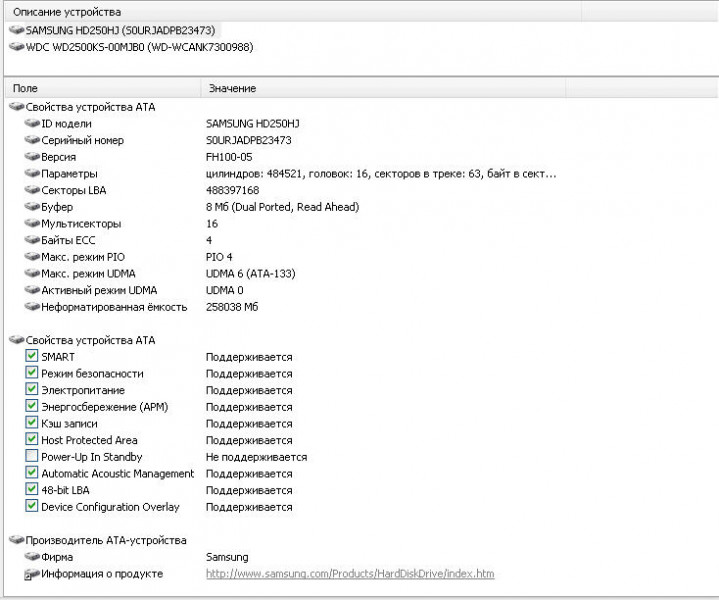The height and width of the screenshot is (600, 719).
Task: Click the Байты ECC field label
Action: (x=68, y=240)
